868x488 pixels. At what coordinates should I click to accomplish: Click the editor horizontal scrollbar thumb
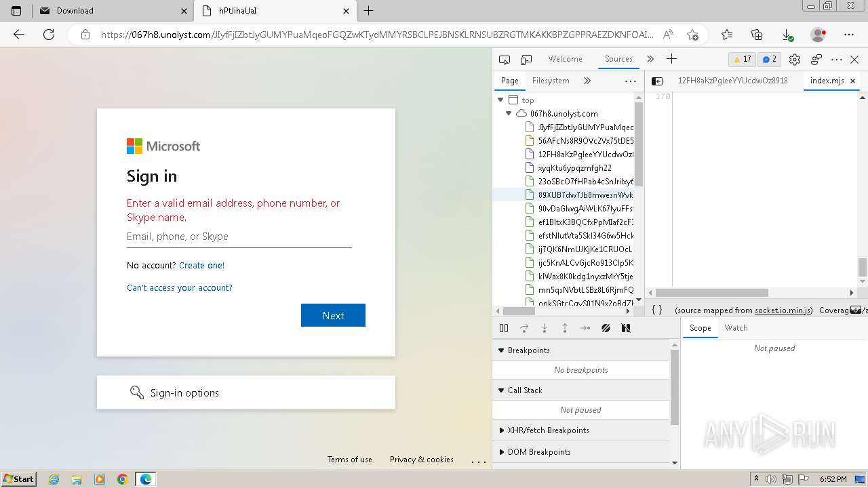point(711,293)
